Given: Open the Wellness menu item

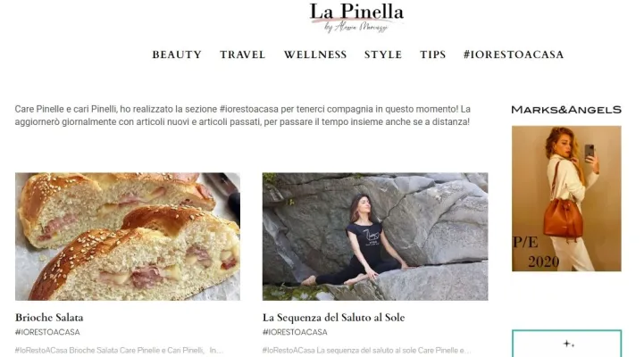Looking at the screenshot, I should point(315,54).
